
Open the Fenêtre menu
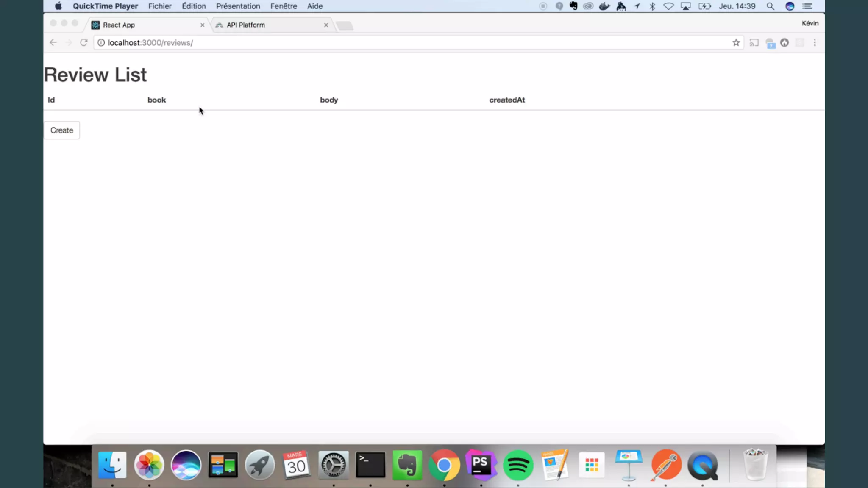click(x=284, y=6)
